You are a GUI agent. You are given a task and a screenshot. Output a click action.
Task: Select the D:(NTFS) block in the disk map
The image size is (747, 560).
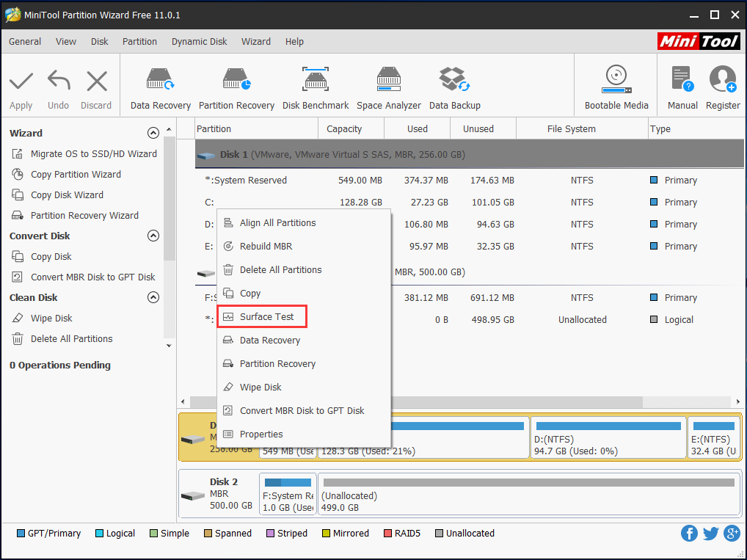pos(608,437)
